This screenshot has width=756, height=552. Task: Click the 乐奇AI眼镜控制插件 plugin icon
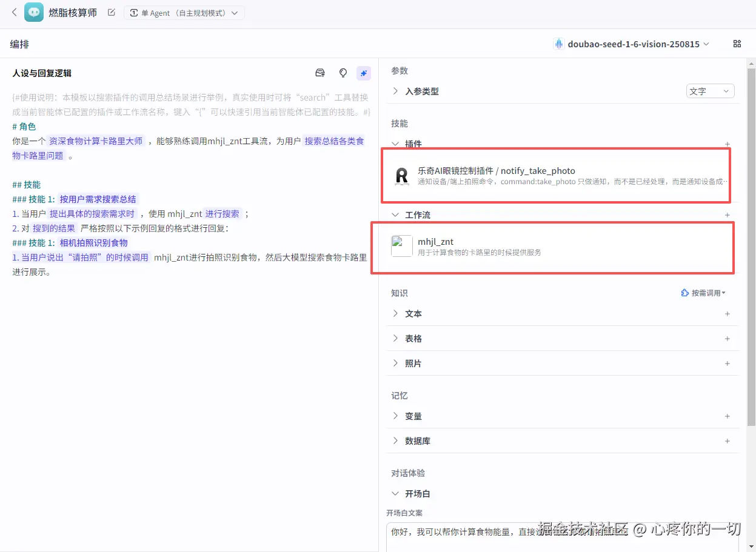click(402, 175)
